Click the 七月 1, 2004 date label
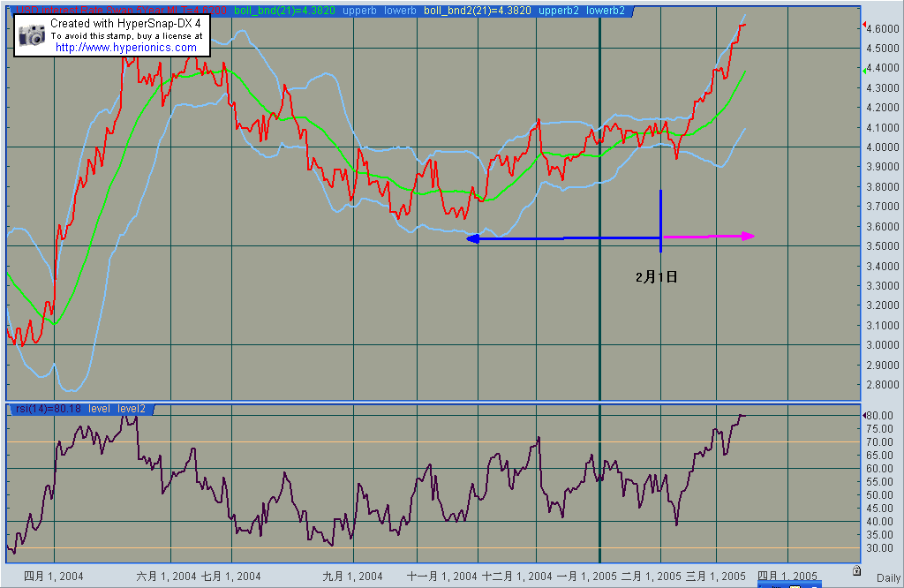Screen dimensions: 904x588 point(231,576)
